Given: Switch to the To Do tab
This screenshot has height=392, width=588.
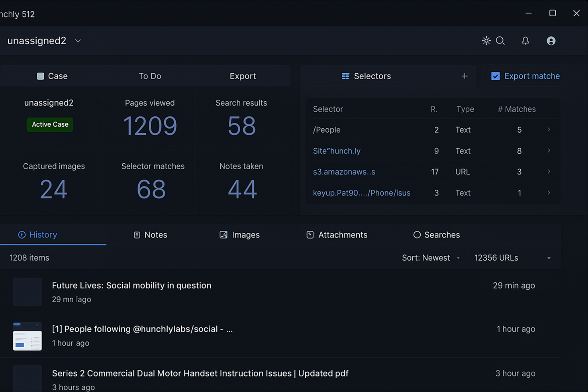Looking at the screenshot, I should pyautogui.click(x=150, y=76).
